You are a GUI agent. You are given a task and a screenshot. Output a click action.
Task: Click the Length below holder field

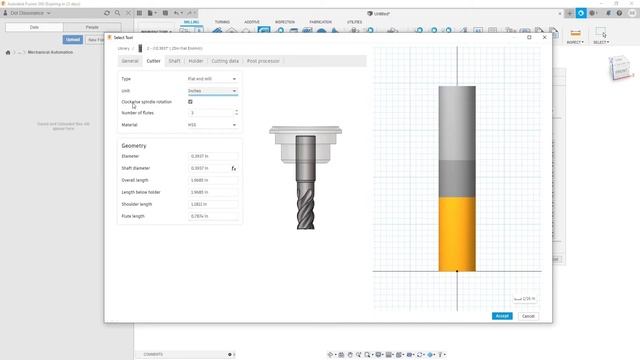(x=213, y=192)
